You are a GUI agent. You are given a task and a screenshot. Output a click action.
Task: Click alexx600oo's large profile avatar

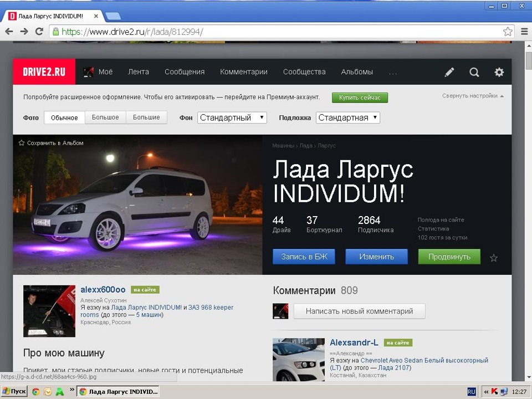tap(49, 311)
